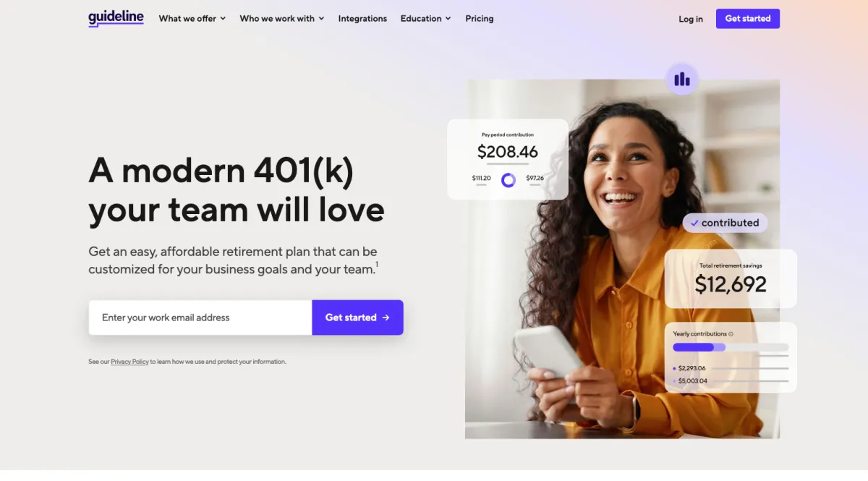Screen dimensions: 868x481
Task: Click the Total retirement savings card
Action: pos(731,278)
